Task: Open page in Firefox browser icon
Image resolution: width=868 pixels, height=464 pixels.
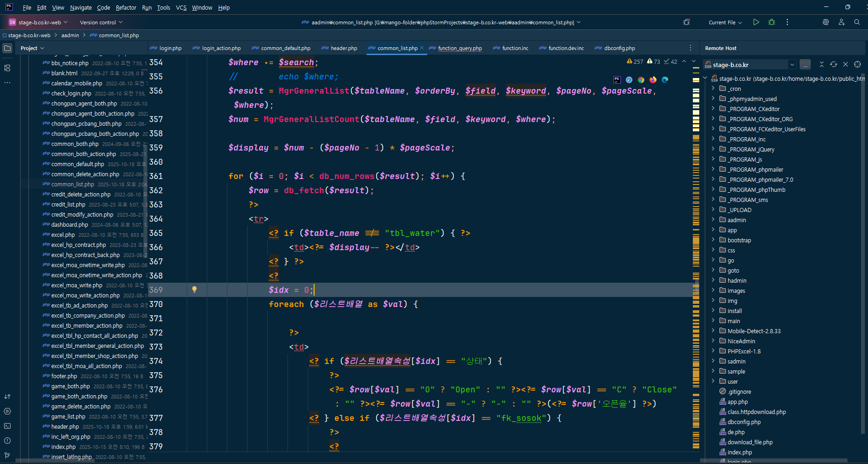Action: click(x=653, y=80)
